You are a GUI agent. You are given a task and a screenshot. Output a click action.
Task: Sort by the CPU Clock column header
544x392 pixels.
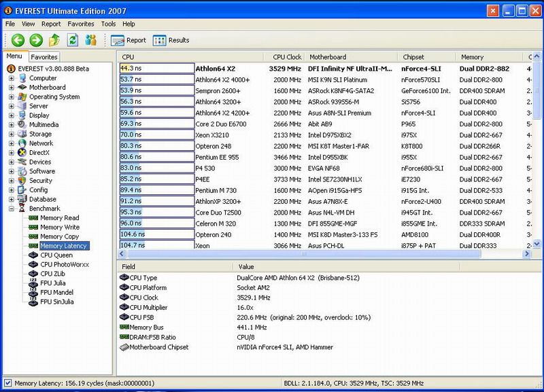pyautogui.click(x=284, y=57)
